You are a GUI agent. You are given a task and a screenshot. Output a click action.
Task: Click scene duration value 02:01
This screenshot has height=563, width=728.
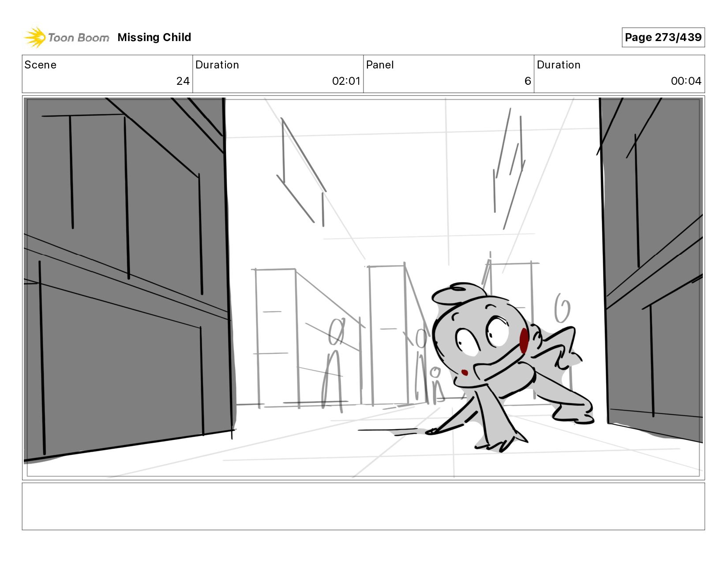click(x=346, y=81)
